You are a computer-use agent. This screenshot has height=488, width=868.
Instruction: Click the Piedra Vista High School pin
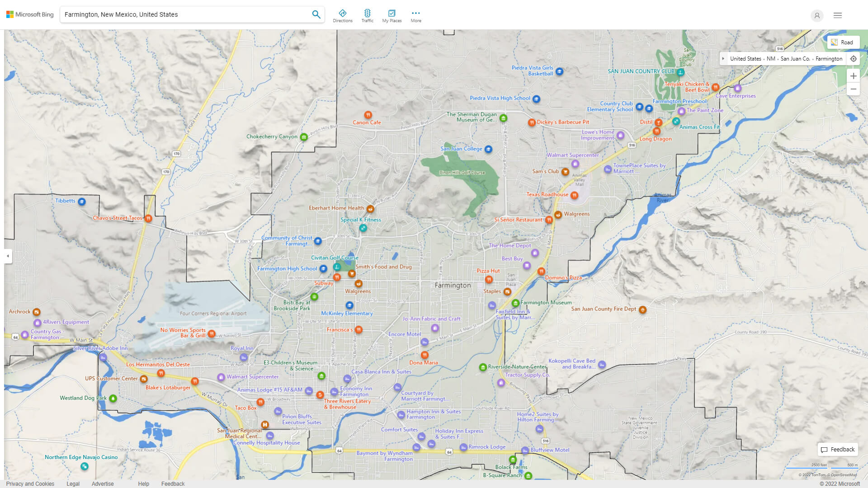(536, 99)
